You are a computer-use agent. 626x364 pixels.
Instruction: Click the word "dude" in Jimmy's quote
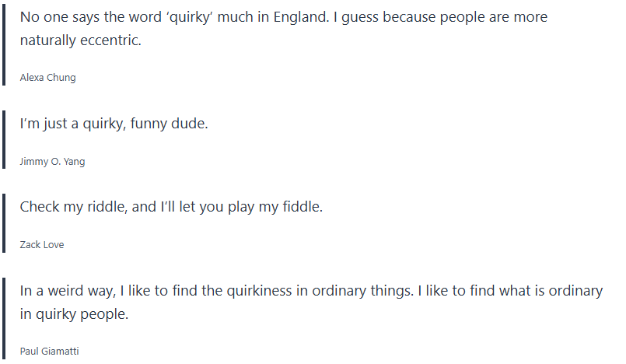187,123
